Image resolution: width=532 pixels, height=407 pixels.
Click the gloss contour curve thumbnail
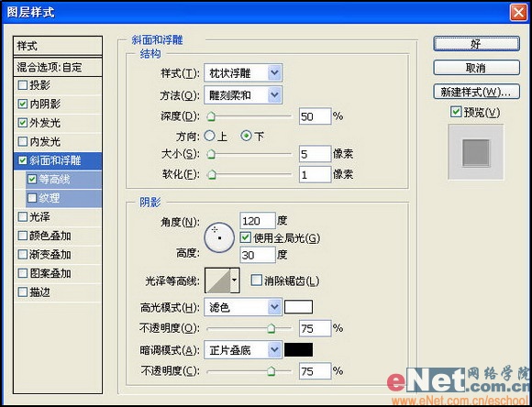point(217,280)
